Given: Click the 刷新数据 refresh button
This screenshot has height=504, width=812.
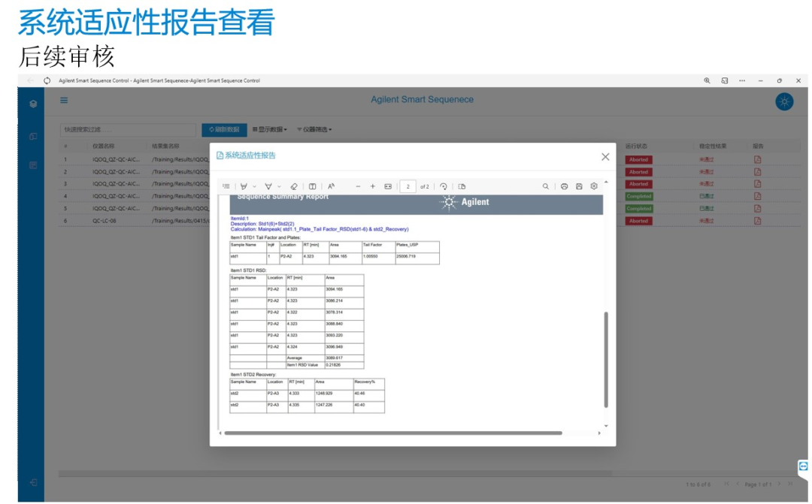Looking at the screenshot, I should (x=224, y=129).
